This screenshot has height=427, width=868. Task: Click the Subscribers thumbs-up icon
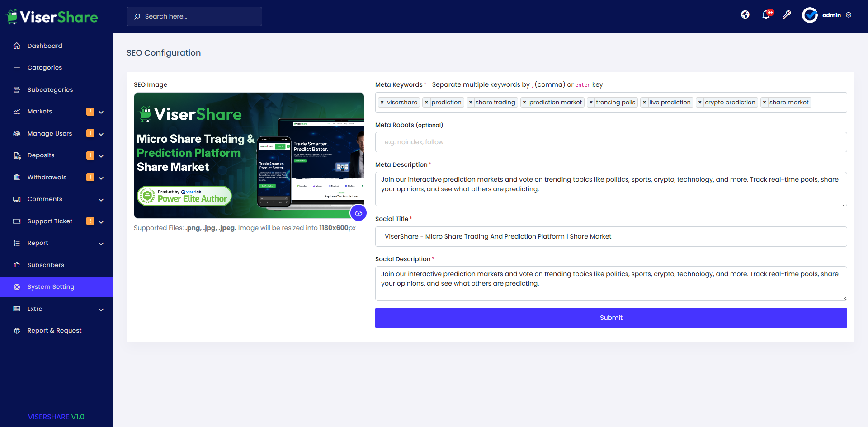(x=17, y=265)
